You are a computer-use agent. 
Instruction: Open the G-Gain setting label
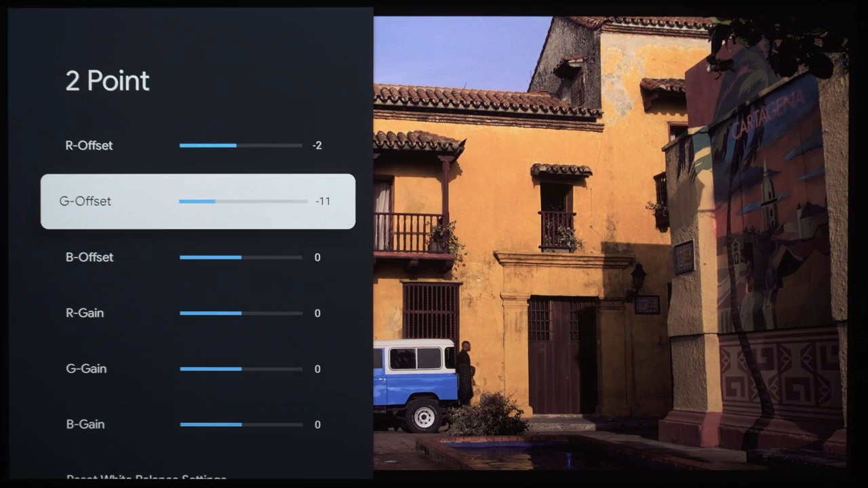86,369
